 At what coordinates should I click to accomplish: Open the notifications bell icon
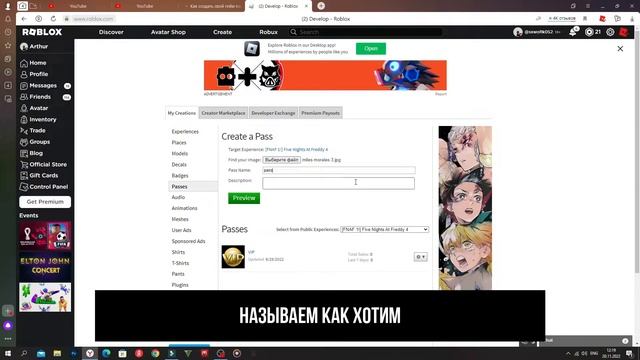click(573, 32)
